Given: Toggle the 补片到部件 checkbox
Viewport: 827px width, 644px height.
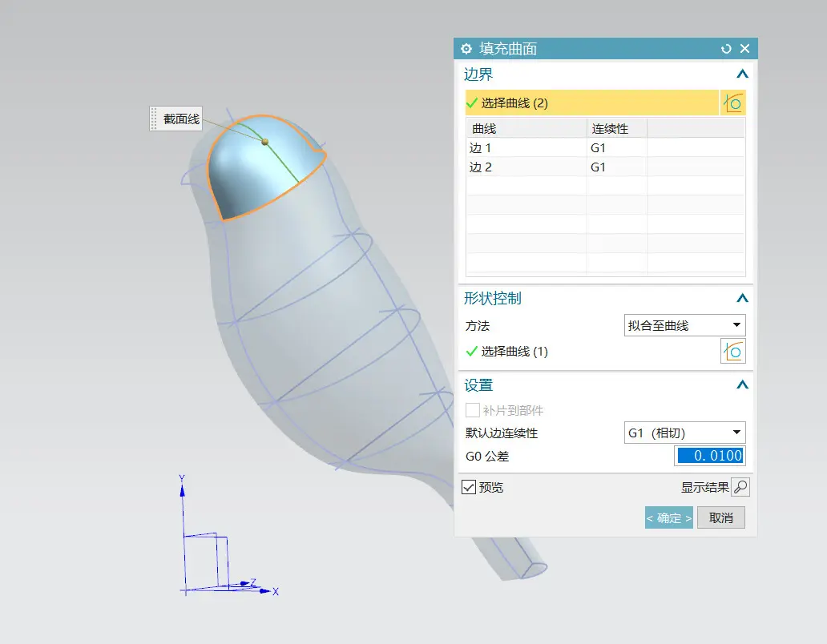Looking at the screenshot, I should (473, 410).
